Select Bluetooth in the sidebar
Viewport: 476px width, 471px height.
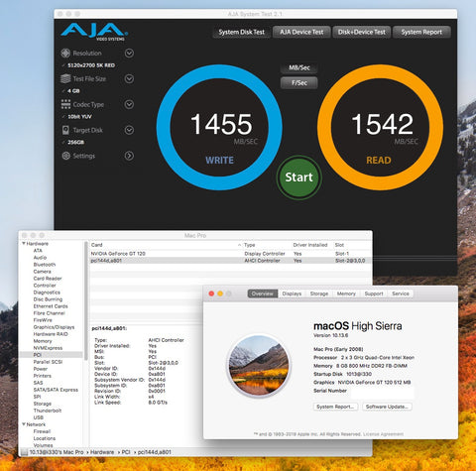pos(45,265)
